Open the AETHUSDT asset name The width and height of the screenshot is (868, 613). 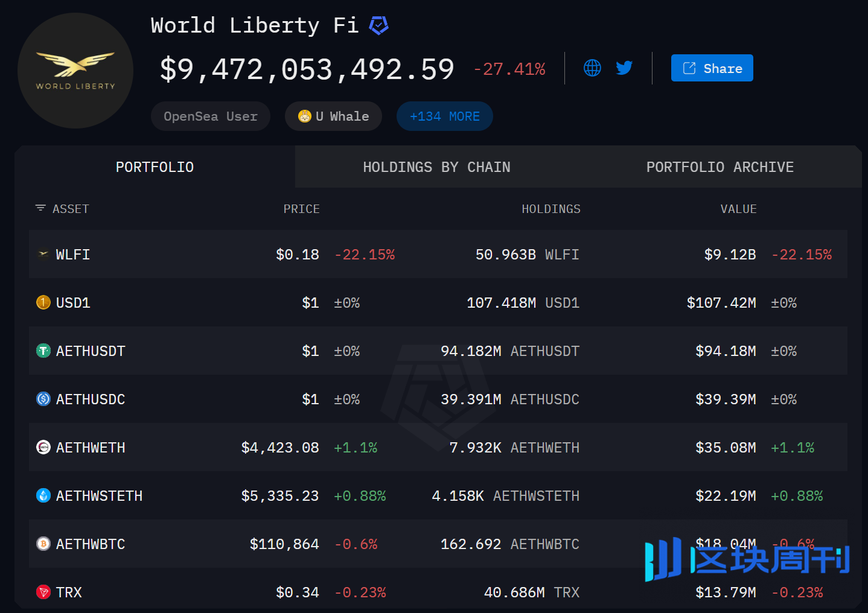click(x=91, y=351)
